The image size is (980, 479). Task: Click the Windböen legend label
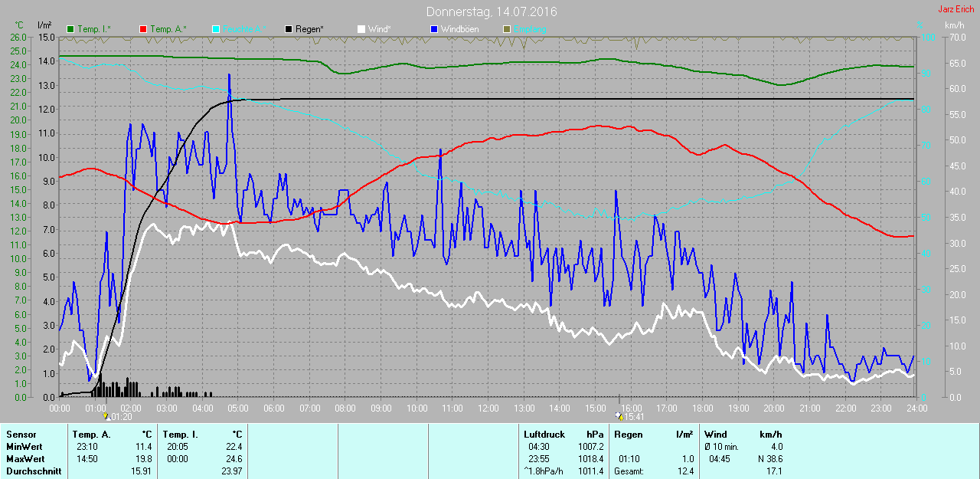click(x=460, y=29)
